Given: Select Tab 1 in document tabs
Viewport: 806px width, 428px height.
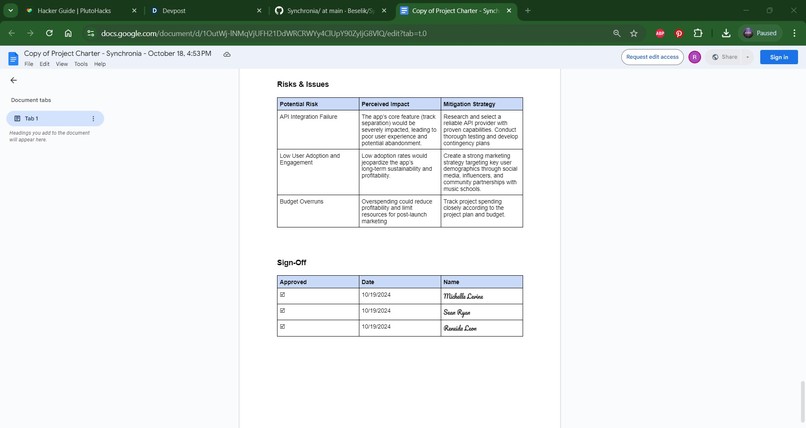Looking at the screenshot, I should (55, 118).
